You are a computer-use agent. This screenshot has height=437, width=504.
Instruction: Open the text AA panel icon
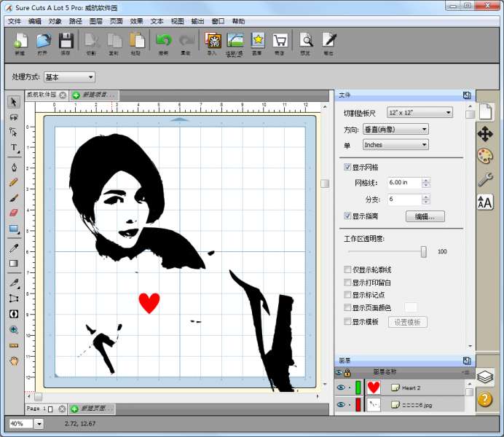(x=485, y=202)
